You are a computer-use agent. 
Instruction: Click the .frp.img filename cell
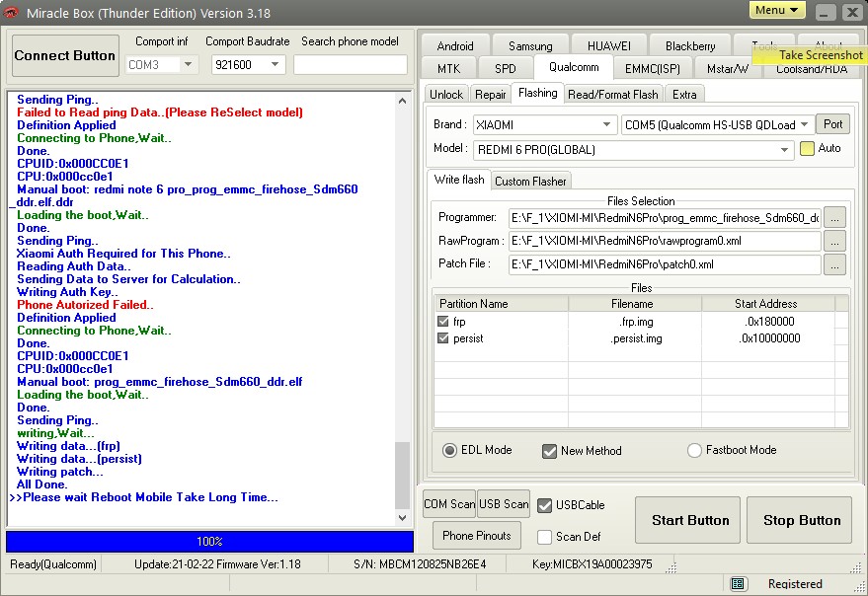(x=637, y=322)
